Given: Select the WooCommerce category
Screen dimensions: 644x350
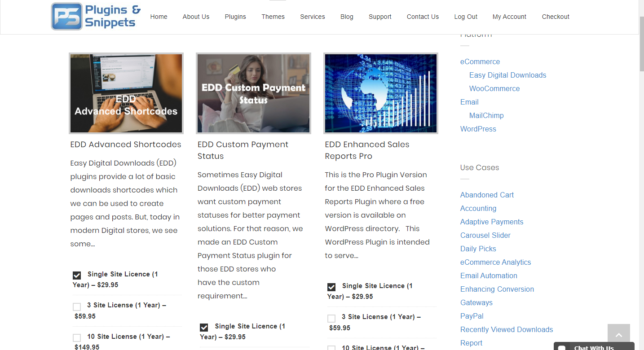Looking at the screenshot, I should 494,88.
